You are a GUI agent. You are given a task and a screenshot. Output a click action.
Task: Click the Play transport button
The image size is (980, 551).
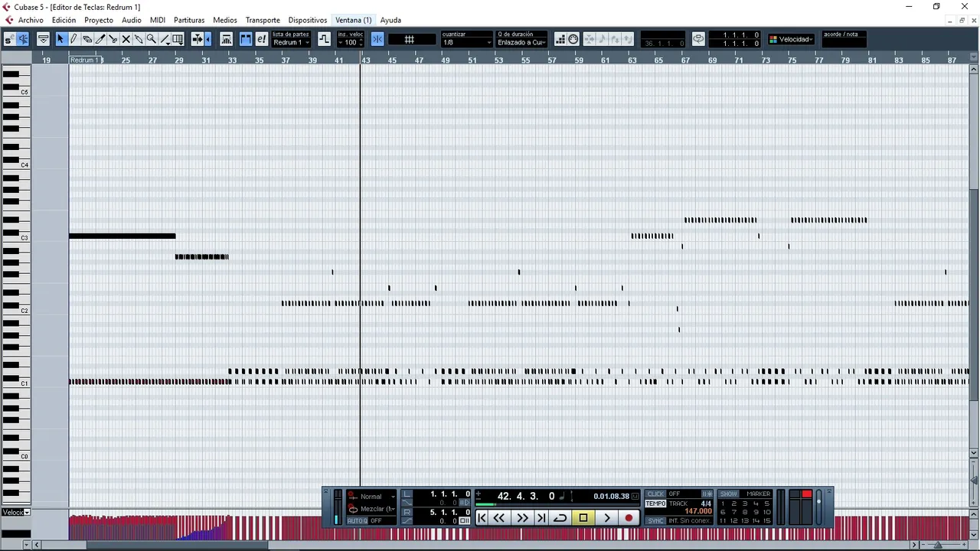606,518
